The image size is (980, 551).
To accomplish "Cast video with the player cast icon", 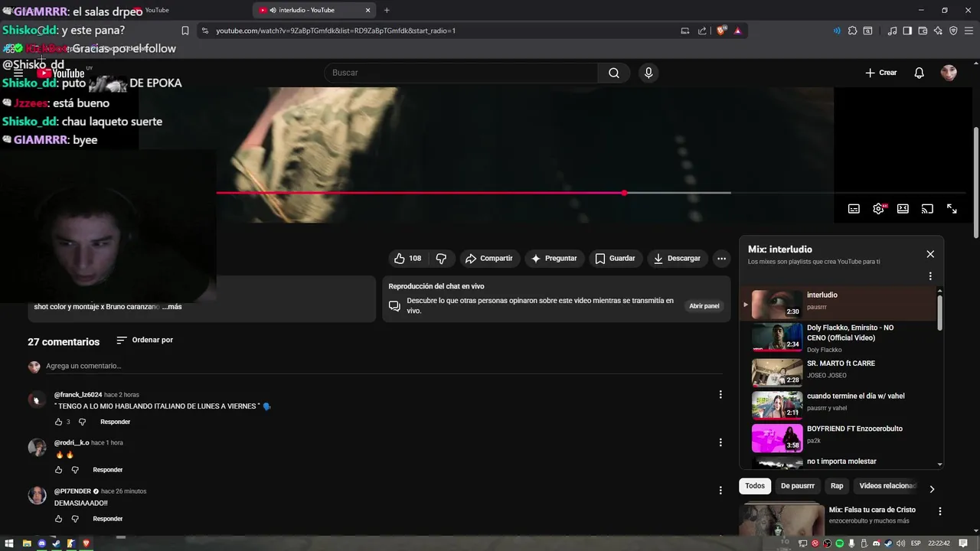I will point(927,208).
